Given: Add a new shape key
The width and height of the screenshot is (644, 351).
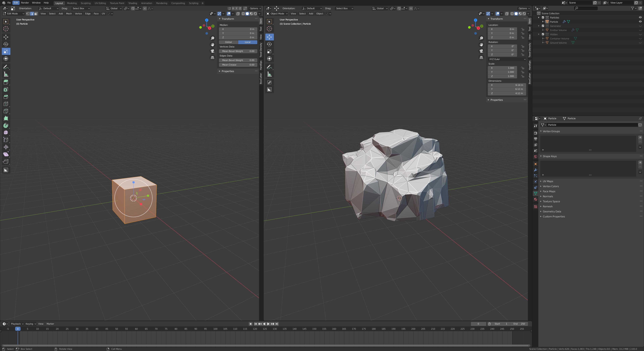Looking at the screenshot, I should [640, 163].
